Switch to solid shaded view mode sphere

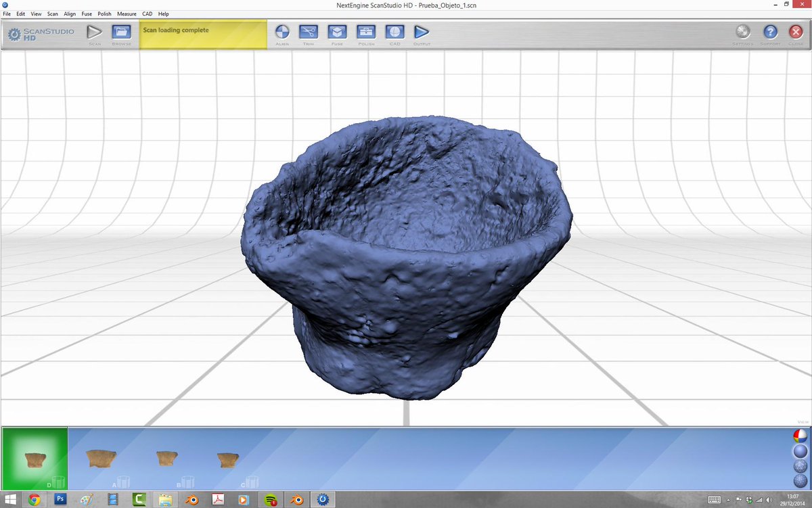coord(800,451)
